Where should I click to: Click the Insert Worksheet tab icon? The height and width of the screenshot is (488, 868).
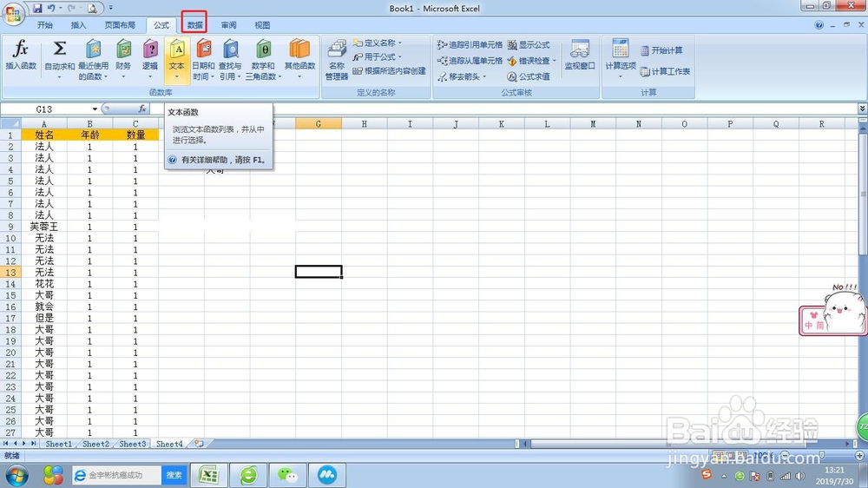point(200,444)
